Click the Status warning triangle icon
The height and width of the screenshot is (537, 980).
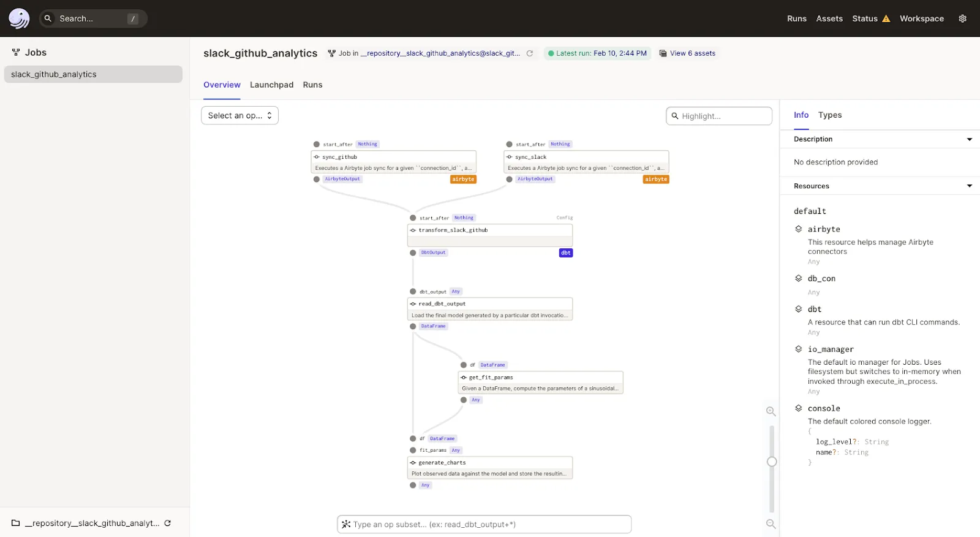coord(886,18)
